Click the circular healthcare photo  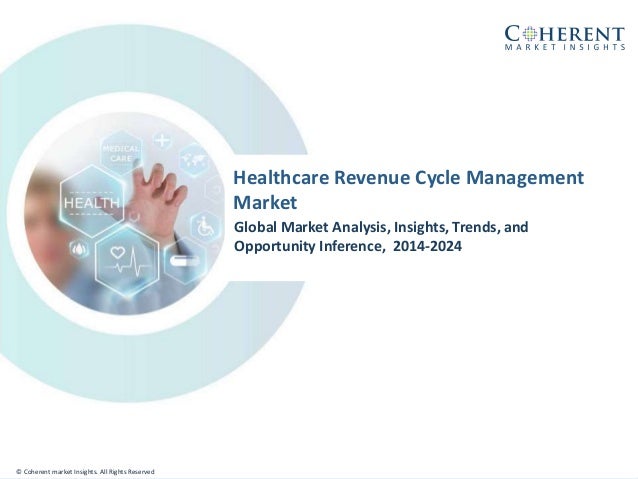(125, 213)
